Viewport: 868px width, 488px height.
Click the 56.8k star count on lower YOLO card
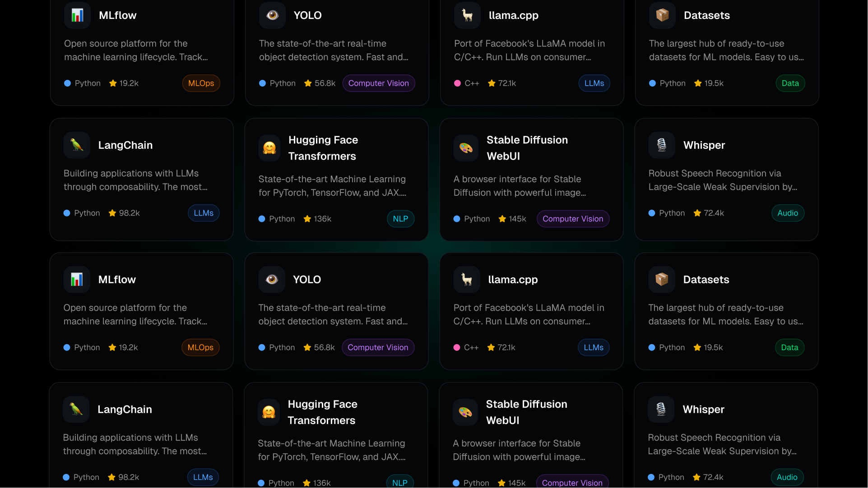click(x=319, y=348)
